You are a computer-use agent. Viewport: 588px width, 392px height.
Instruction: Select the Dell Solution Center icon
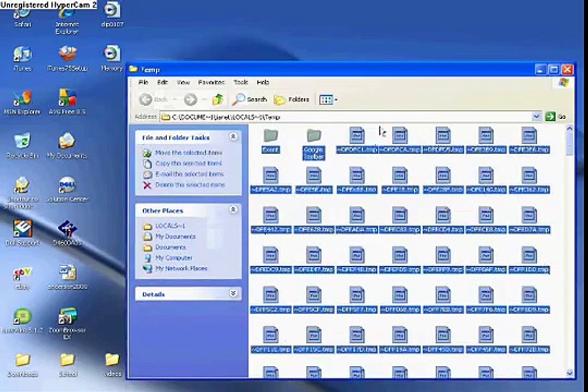coord(67,189)
